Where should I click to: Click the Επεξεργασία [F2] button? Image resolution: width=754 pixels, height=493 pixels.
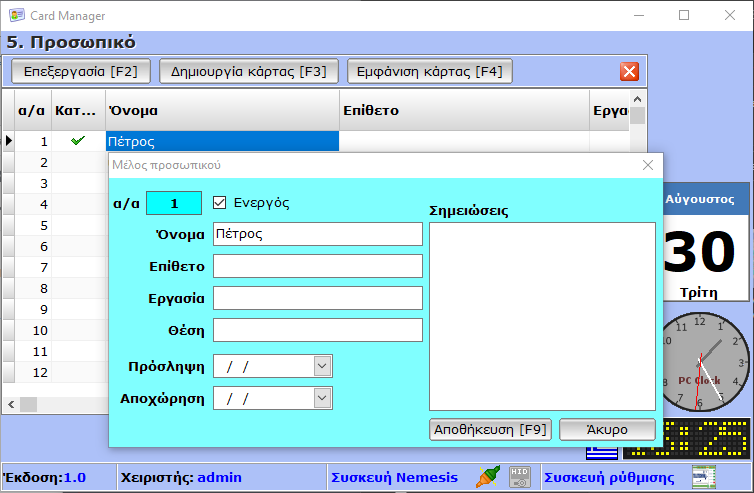point(80,71)
